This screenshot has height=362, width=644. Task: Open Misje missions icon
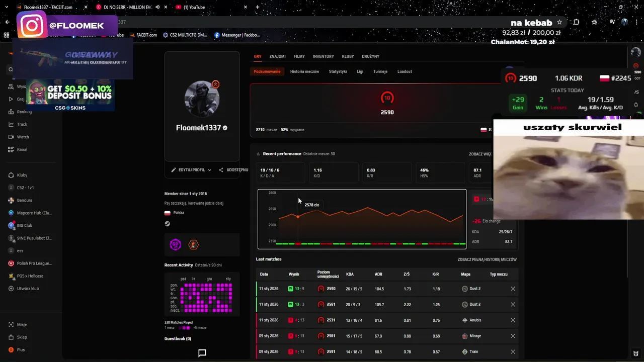[x=11, y=324]
